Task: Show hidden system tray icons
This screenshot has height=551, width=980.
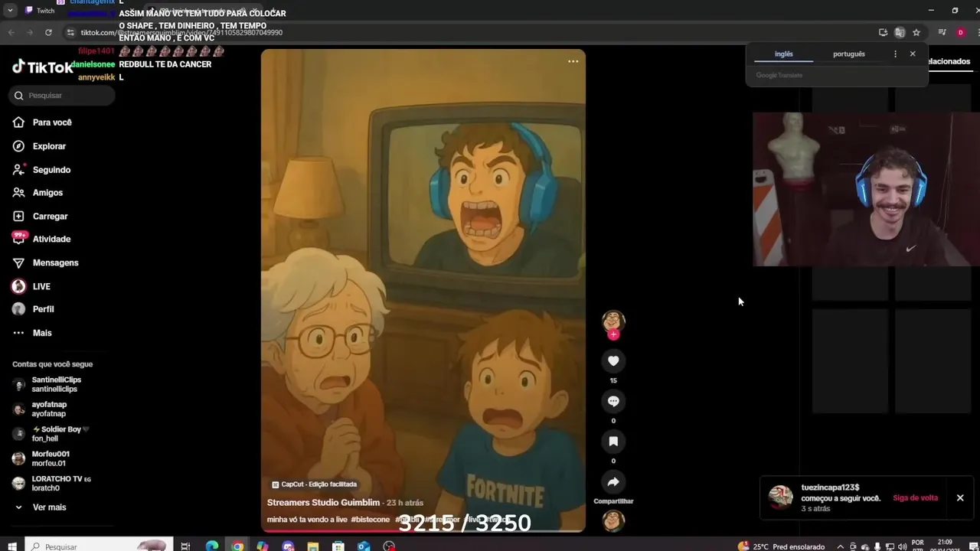Action: (840, 546)
